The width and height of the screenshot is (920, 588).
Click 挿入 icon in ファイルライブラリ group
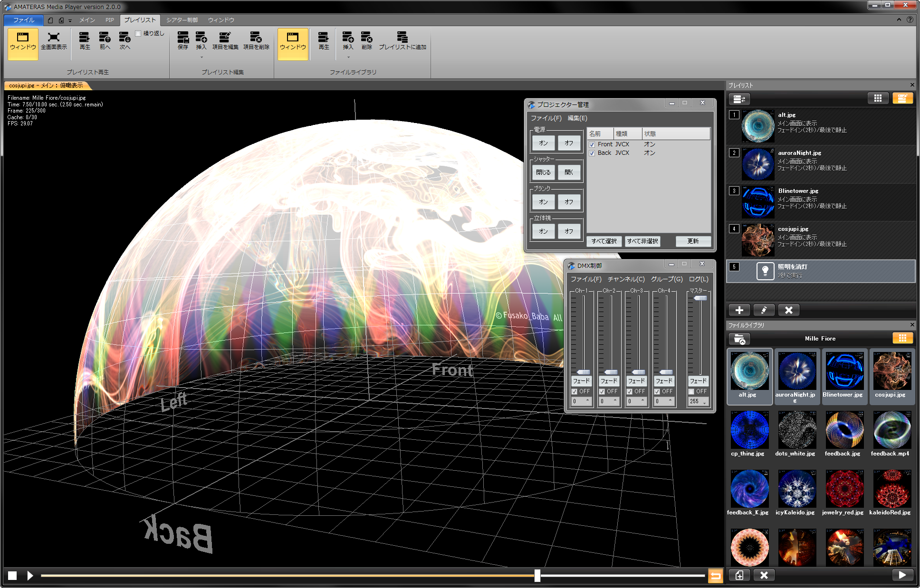[348, 41]
